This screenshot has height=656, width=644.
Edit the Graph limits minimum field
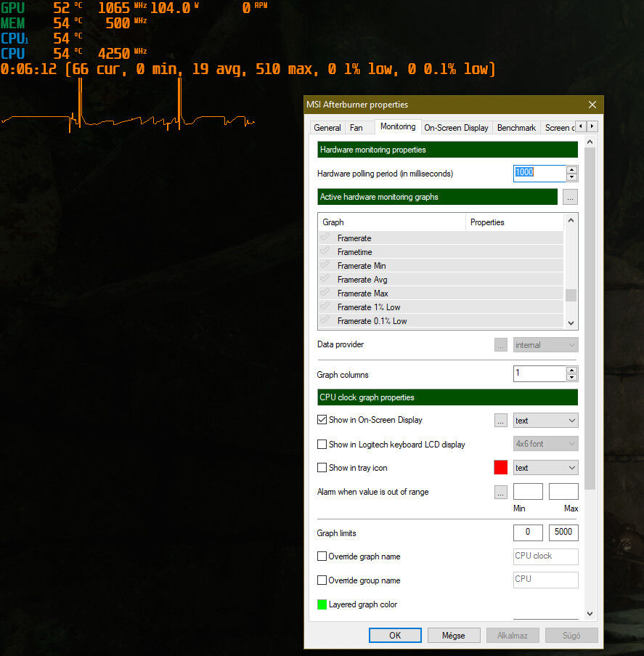click(528, 533)
